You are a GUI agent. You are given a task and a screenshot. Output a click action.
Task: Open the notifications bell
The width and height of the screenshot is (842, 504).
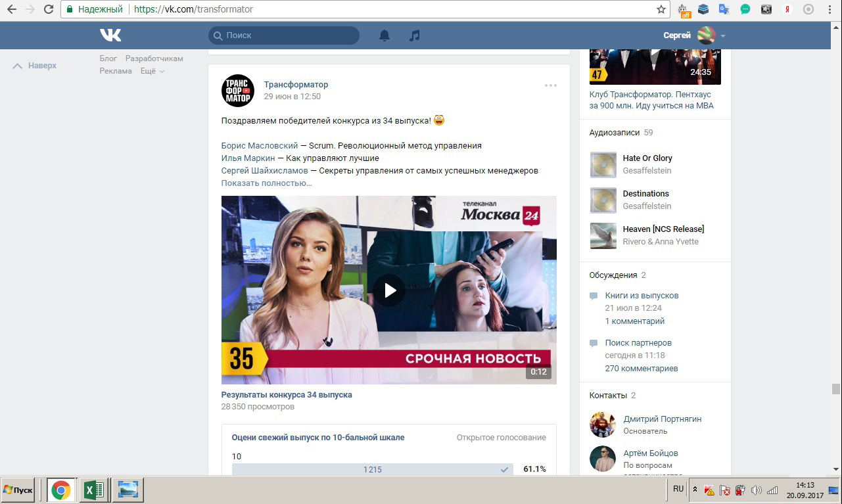point(385,35)
